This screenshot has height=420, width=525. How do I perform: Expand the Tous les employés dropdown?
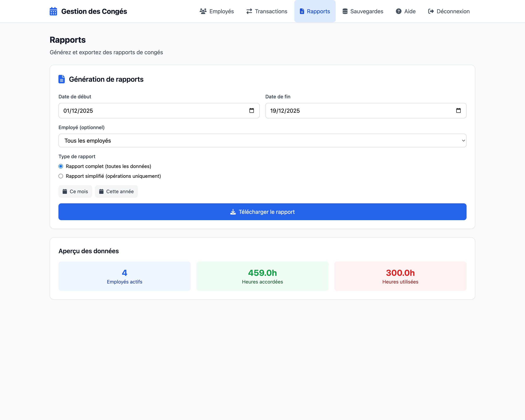click(262, 140)
